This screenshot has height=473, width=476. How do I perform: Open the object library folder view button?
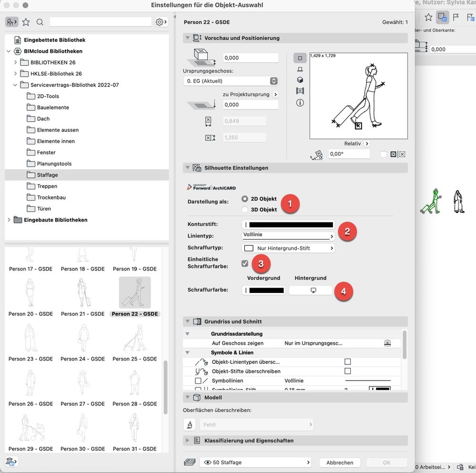click(11, 22)
